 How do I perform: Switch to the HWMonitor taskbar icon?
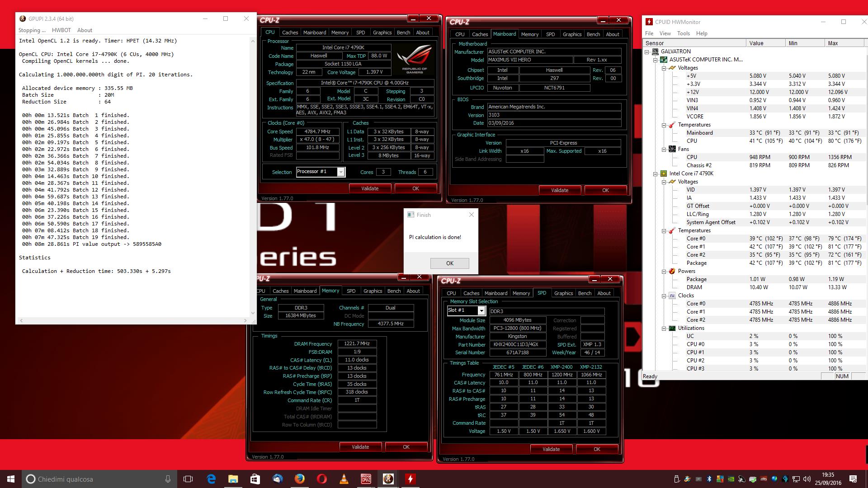pos(410,479)
